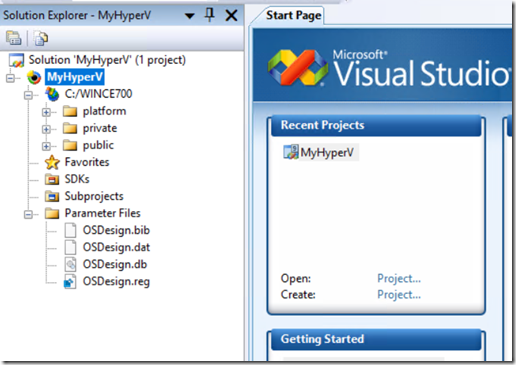Image resolution: width=516 pixels, height=365 pixels.
Task: Click the public folder icon
Action: click(x=70, y=145)
